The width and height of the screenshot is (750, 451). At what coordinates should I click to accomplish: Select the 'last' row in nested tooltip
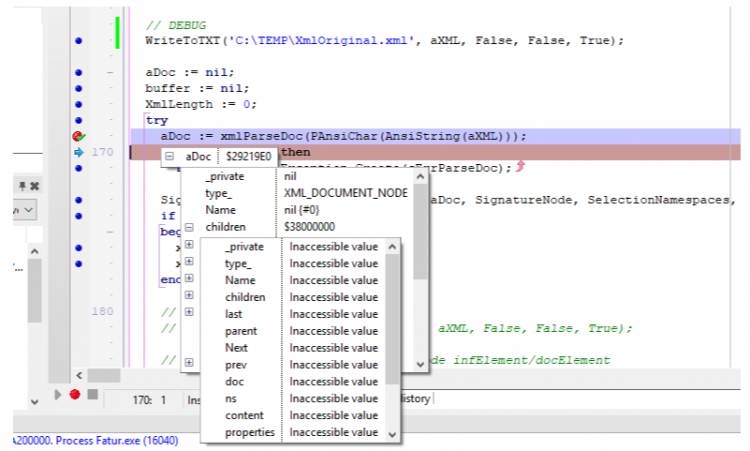click(x=294, y=314)
